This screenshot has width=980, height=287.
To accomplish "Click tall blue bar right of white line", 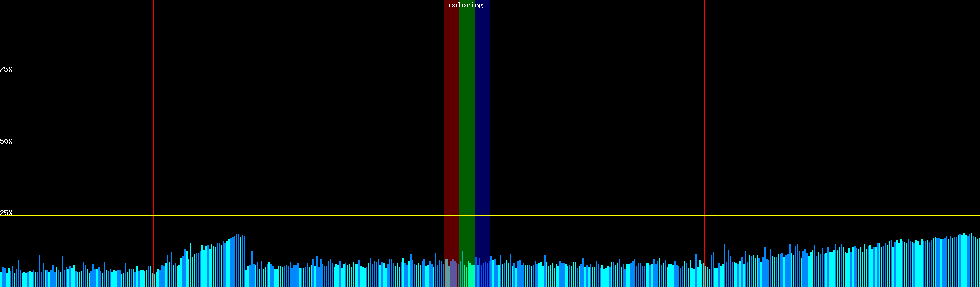I will click(x=252, y=269).
